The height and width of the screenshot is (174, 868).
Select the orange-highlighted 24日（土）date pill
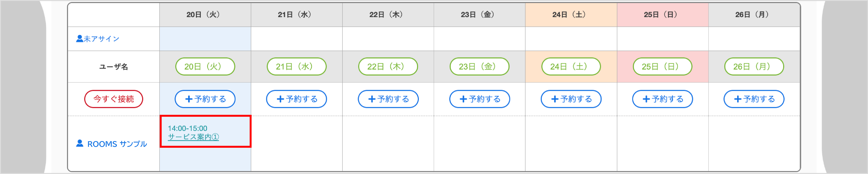pos(571,66)
